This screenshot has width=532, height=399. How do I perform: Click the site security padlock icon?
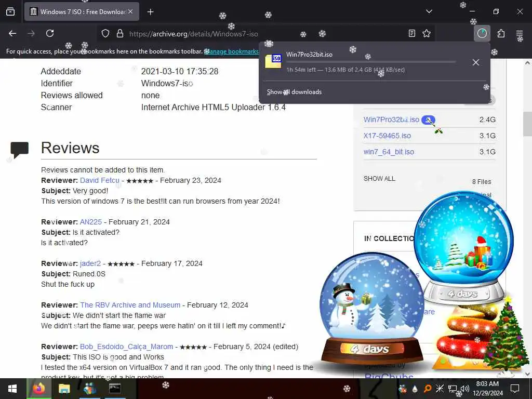[x=120, y=34]
